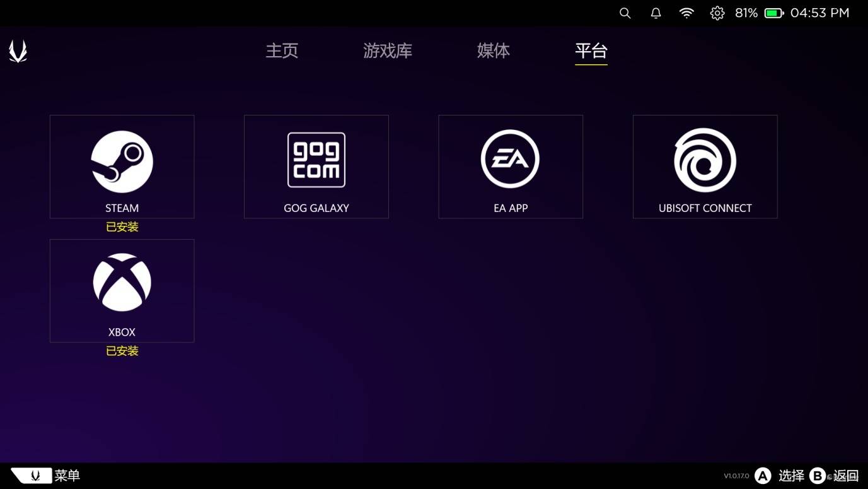Click the B 返回 button hint
Image resolution: width=868 pixels, height=489 pixels.
coord(834,476)
